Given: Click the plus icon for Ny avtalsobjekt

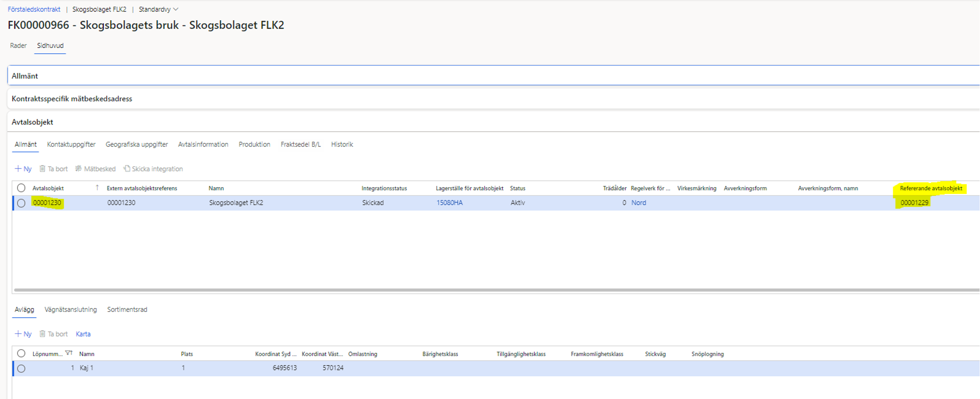Looking at the screenshot, I should click(x=18, y=169).
